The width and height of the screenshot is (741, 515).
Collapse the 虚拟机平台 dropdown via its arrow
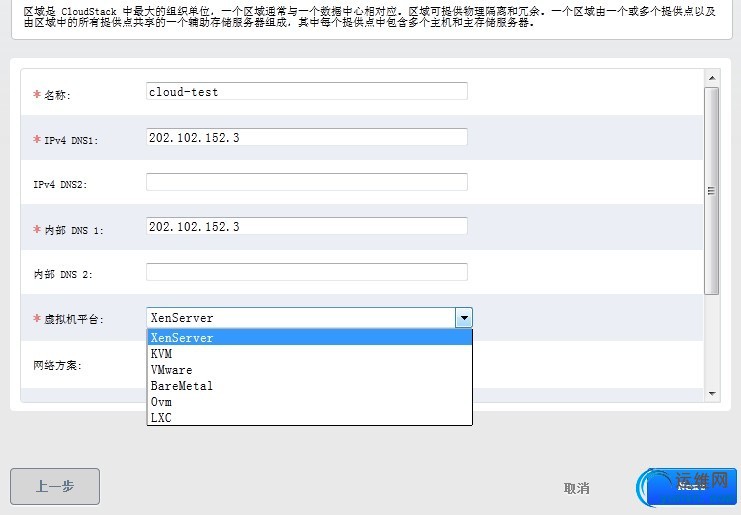(464, 318)
